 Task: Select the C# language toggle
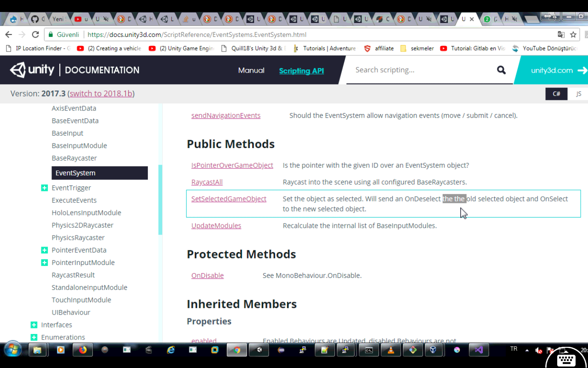(556, 93)
